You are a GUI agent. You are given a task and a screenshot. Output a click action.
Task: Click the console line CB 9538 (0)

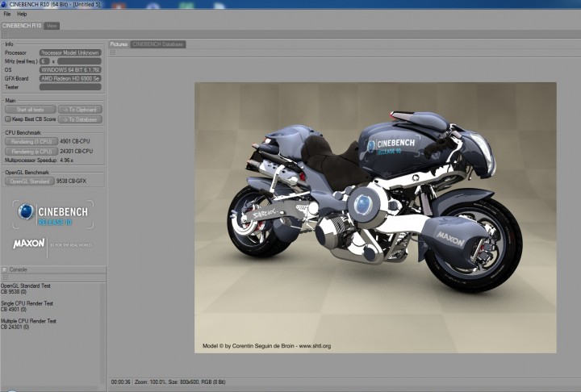(x=14, y=292)
